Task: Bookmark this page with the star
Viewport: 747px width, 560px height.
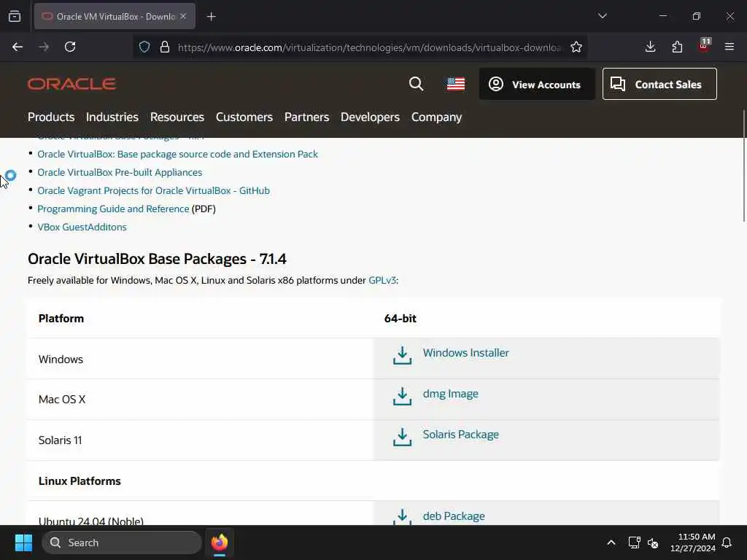Action: [576, 47]
